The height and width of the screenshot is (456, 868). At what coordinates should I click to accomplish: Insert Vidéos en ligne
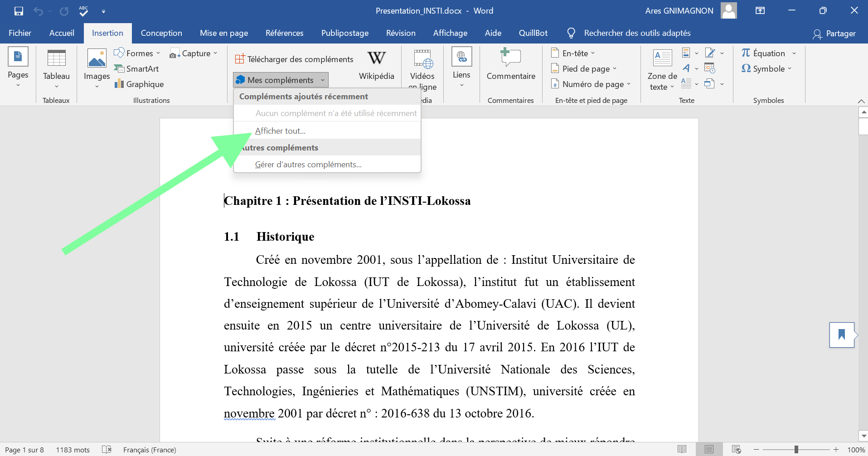[422, 69]
